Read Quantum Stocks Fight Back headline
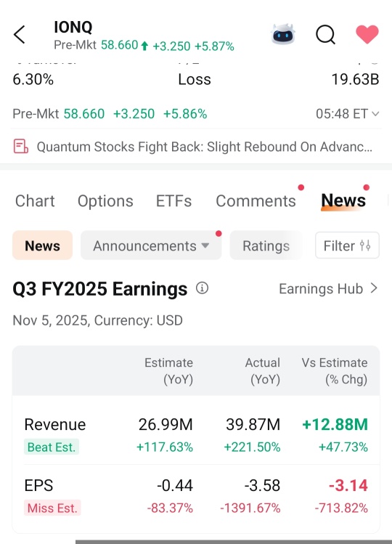Viewport: 392px width, 544px height. coord(204,147)
